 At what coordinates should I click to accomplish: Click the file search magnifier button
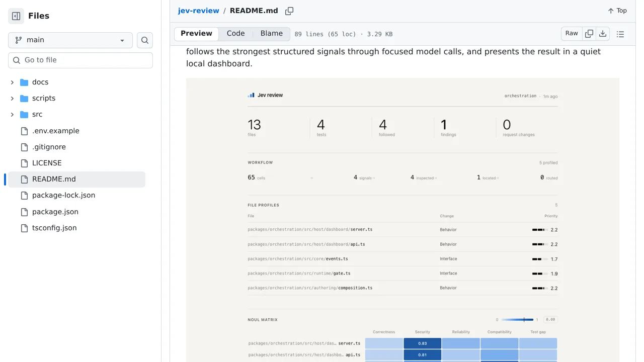[145, 40]
